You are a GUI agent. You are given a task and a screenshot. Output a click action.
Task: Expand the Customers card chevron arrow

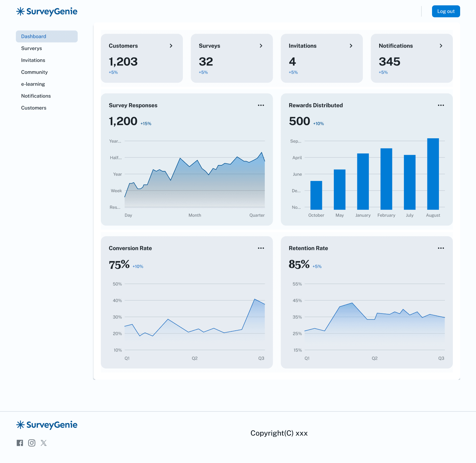pos(171,46)
